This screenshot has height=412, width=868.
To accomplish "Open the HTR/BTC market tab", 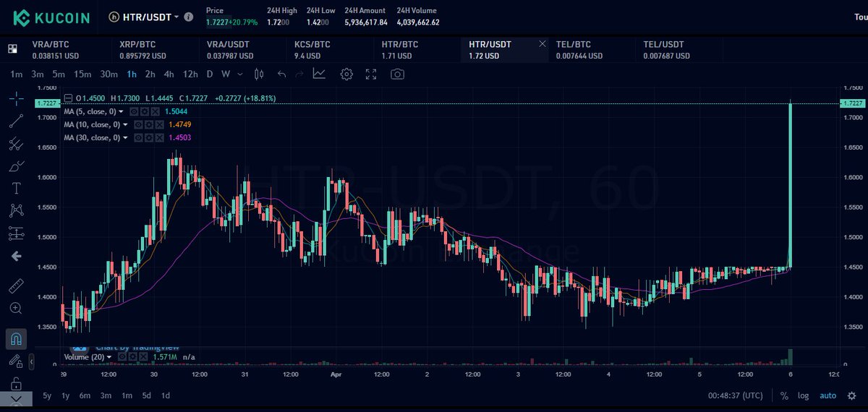I will (418, 50).
